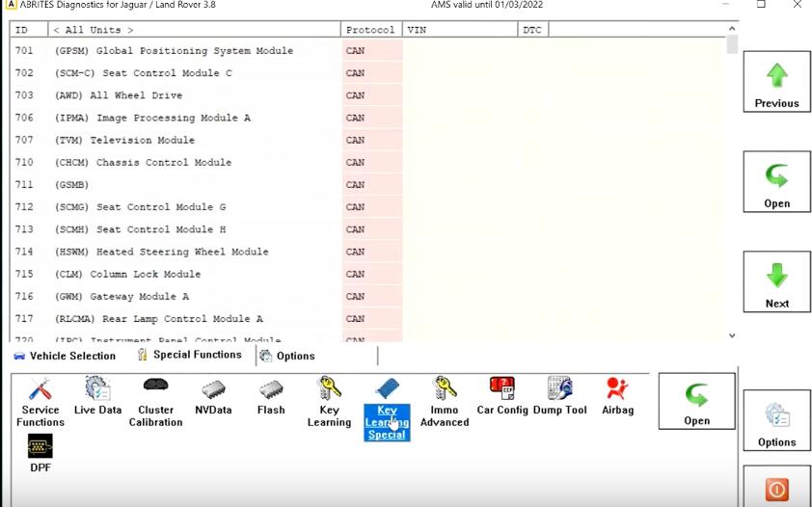Click the DTC column header
Image resolution: width=812 pixels, height=507 pixels.
(533, 30)
